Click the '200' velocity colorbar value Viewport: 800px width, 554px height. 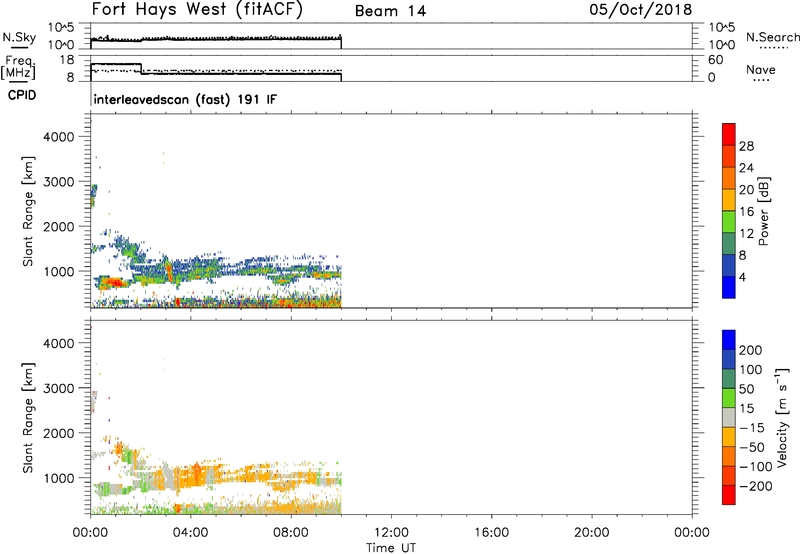point(751,350)
